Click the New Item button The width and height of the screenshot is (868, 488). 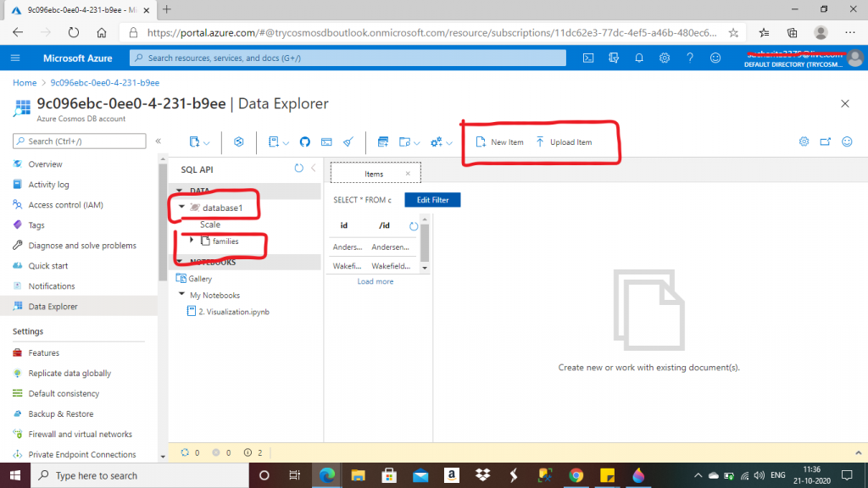click(499, 142)
